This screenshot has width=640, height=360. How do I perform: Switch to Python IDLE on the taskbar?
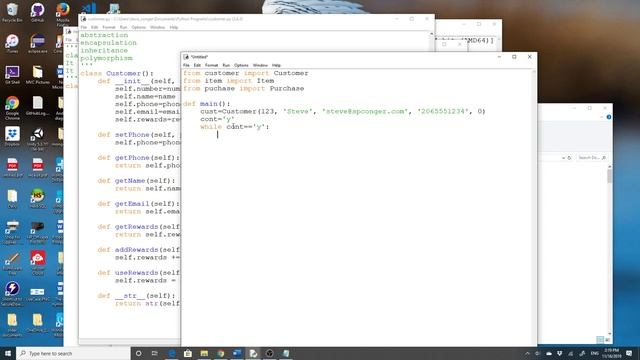pos(253,353)
